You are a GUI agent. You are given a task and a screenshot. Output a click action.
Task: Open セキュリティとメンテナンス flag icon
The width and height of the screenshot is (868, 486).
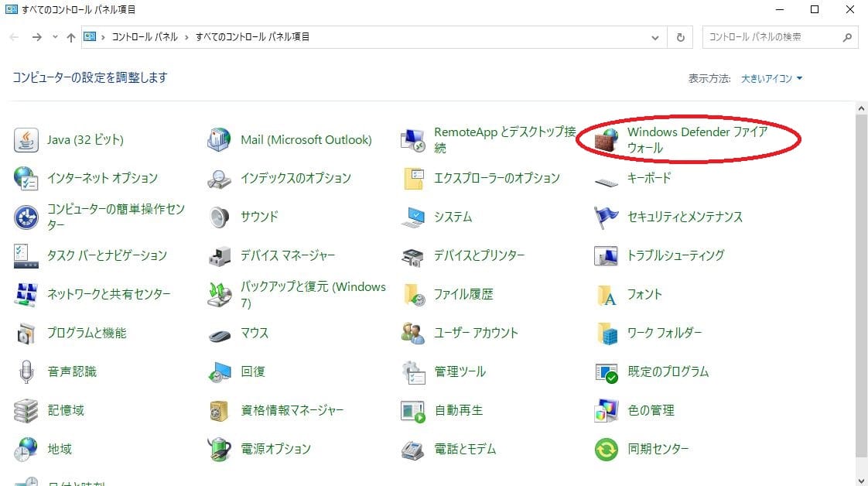click(x=607, y=217)
